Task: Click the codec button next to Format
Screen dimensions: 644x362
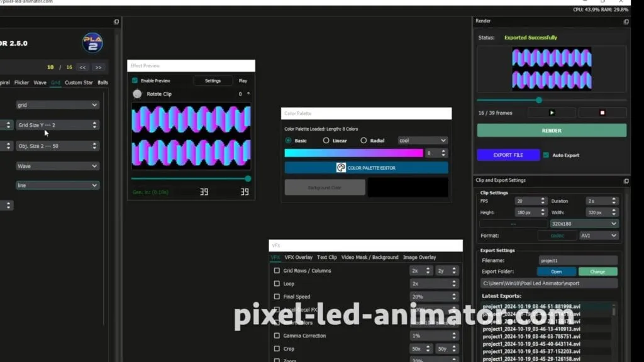Action: point(557,236)
